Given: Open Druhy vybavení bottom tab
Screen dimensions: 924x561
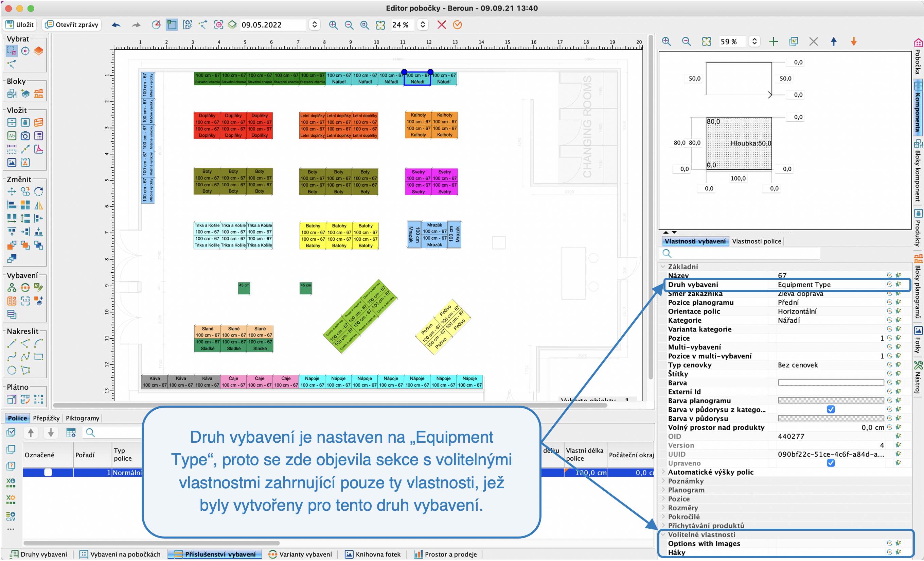Looking at the screenshot, I should coord(39,554).
